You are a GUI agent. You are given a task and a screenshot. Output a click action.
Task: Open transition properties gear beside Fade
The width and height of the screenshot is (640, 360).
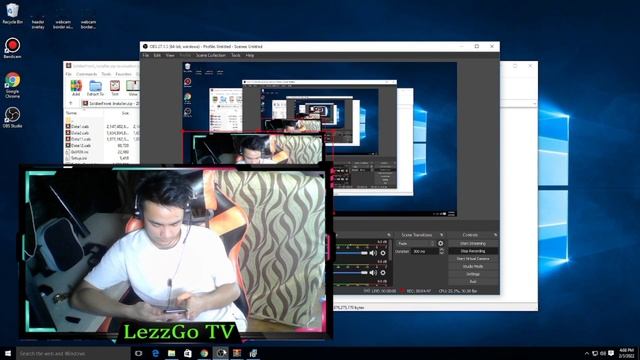point(440,243)
